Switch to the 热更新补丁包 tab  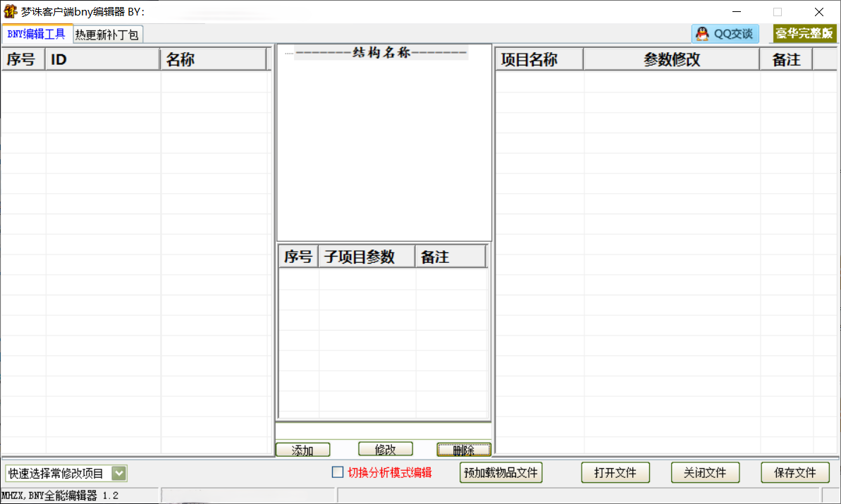[107, 35]
